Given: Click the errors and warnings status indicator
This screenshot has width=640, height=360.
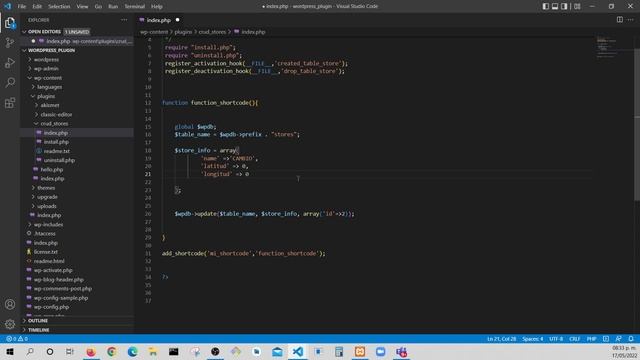Looking at the screenshot, I should pos(17,339).
